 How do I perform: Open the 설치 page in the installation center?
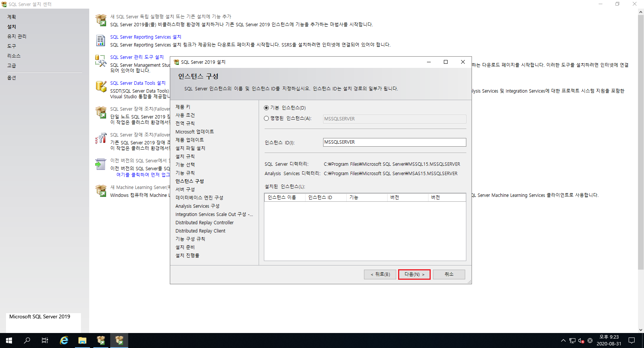pyautogui.click(x=12, y=27)
